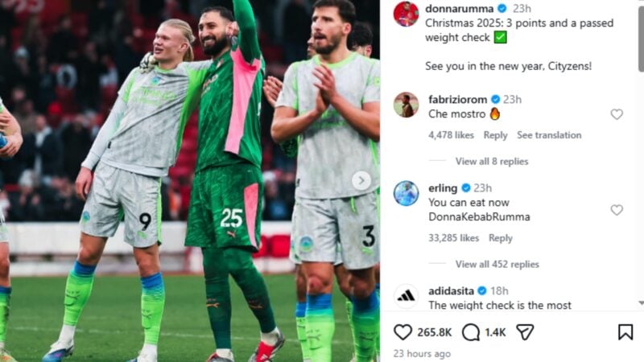This screenshot has height=362, width=644.
Task: Like erling's comment heart
Action: (617, 210)
